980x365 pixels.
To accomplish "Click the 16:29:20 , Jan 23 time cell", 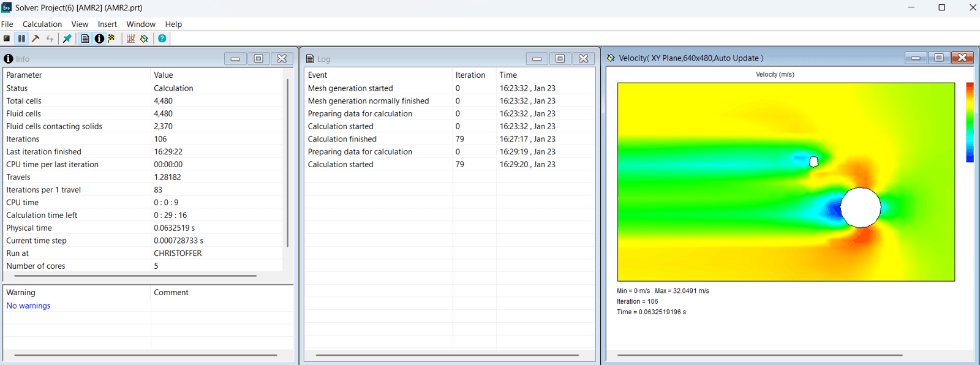I will (x=527, y=164).
